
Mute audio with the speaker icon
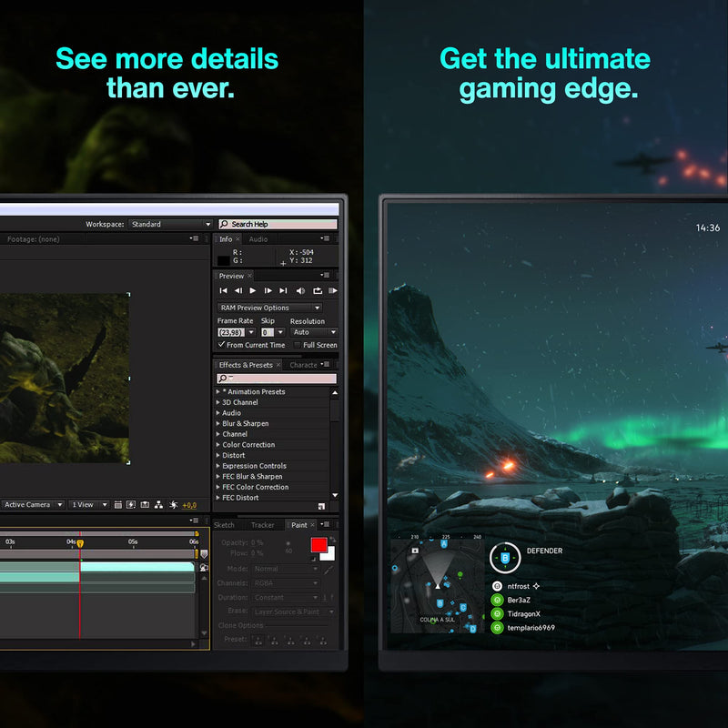[300, 290]
